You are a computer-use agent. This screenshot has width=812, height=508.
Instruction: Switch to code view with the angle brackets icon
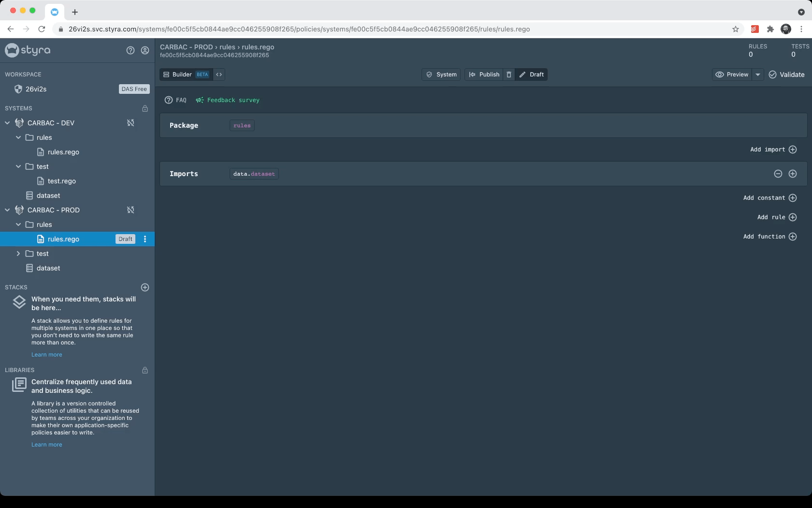click(x=219, y=75)
